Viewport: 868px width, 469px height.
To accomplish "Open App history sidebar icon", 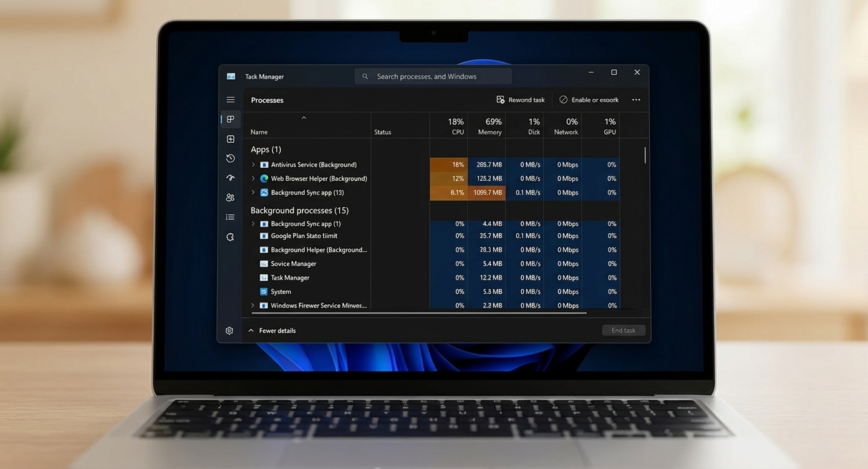I will (x=230, y=158).
